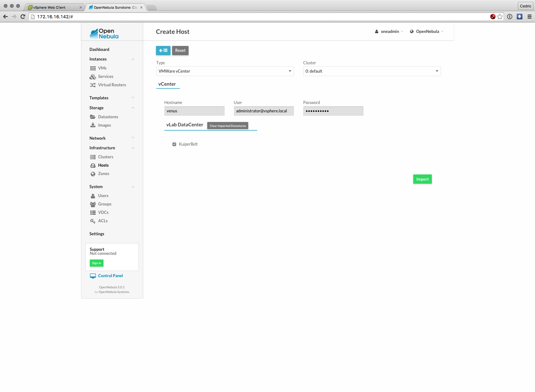Click Clear Imported Datastores button
This screenshot has width=535, height=392.
tap(227, 126)
